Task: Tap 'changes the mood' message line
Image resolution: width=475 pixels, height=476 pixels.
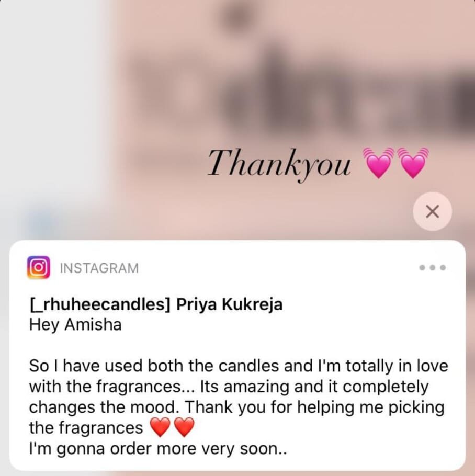Action: point(237,407)
